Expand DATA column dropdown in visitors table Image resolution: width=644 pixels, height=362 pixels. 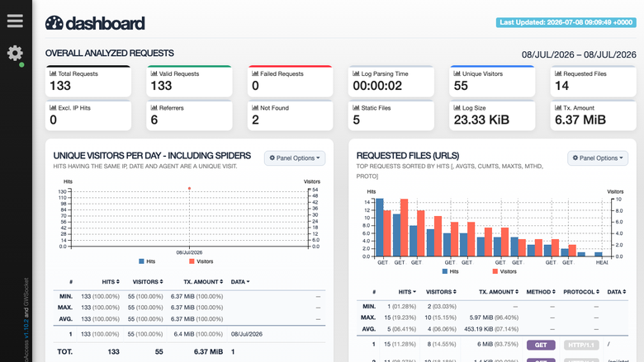coord(240,282)
